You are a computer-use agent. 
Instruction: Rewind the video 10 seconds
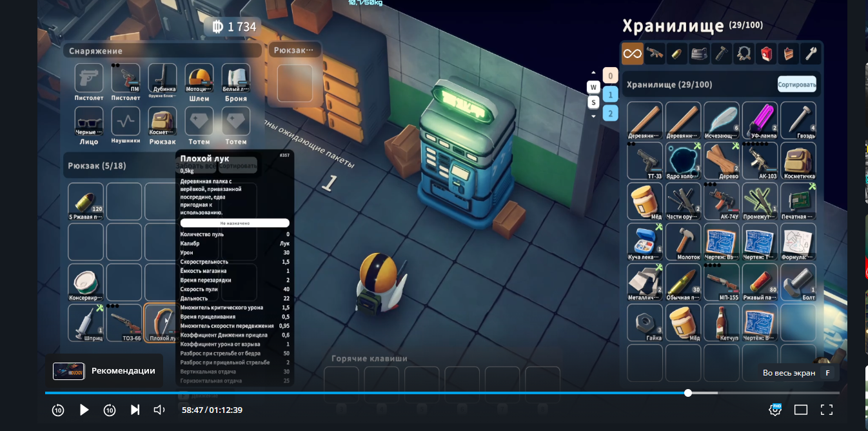58,410
